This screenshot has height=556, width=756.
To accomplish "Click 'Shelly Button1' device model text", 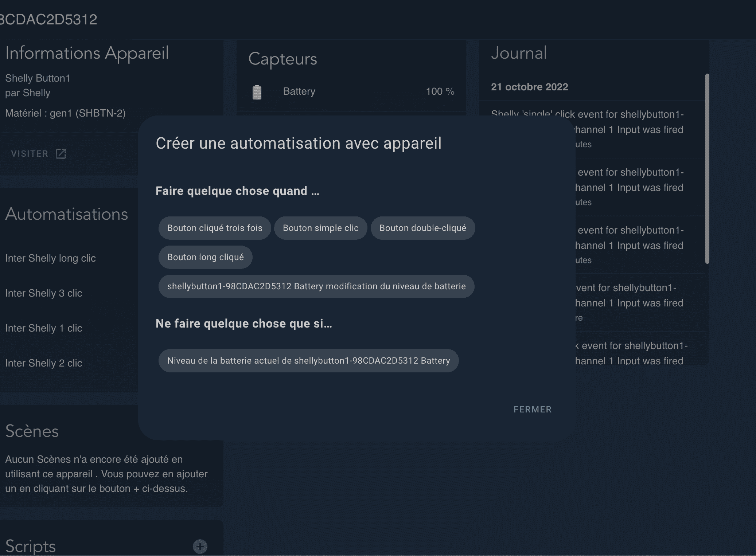I will (x=38, y=78).
